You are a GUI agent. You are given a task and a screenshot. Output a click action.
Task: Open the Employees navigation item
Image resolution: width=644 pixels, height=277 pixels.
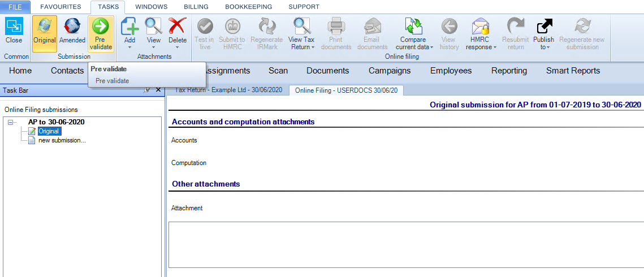[451, 71]
